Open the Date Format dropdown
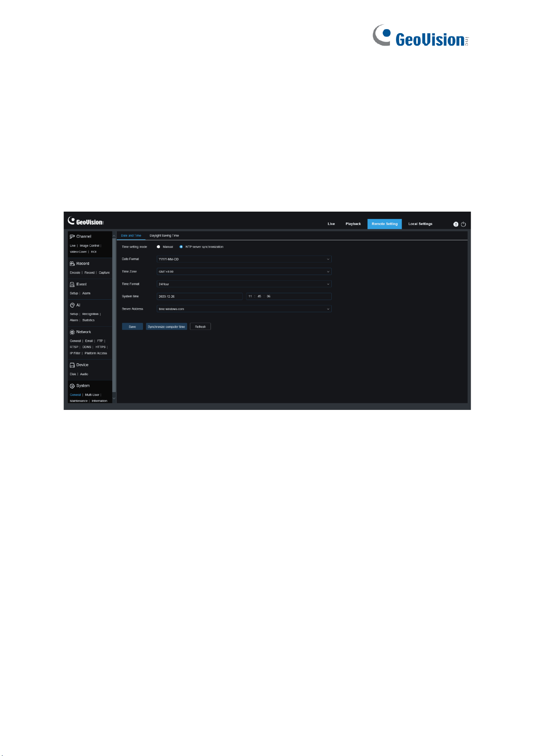The height and width of the screenshot is (756, 535). click(x=244, y=259)
